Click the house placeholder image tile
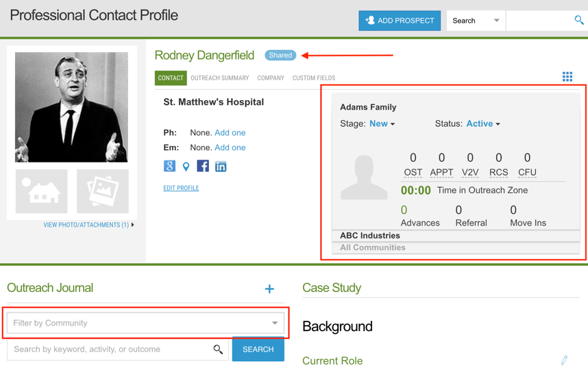This screenshot has width=588, height=368. tap(42, 191)
